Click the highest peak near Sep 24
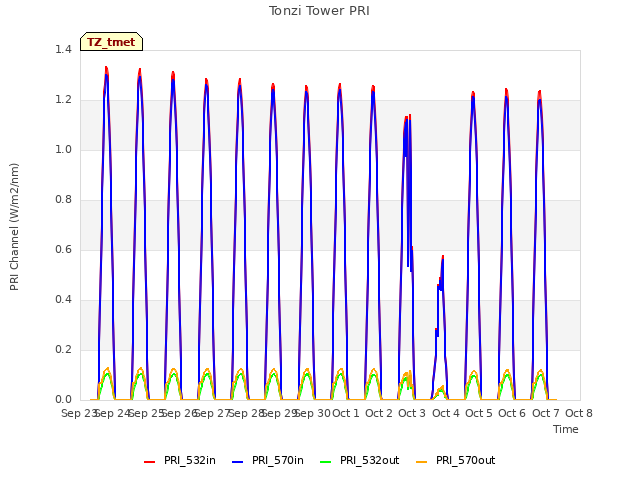Screen dimensions: 640x480 point(106,69)
